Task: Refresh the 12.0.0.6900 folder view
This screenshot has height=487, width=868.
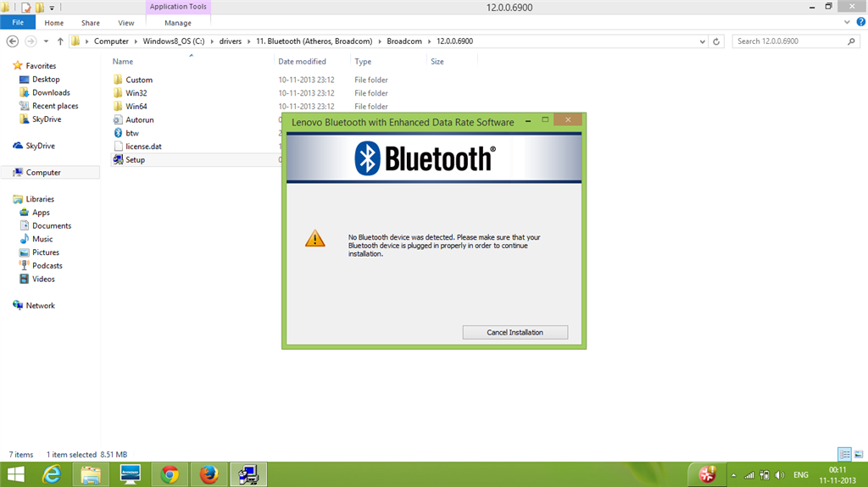Action: point(716,42)
